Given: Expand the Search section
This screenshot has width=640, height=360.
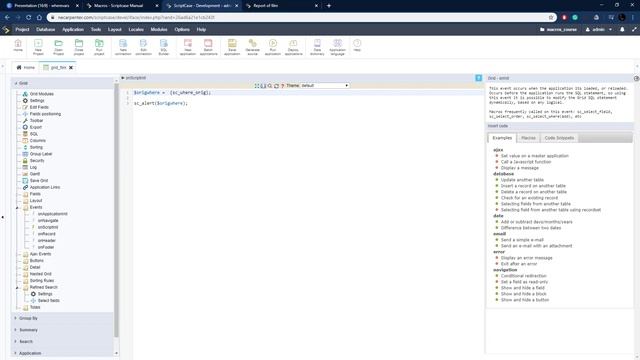Looking at the screenshot, I should (62, 341).
